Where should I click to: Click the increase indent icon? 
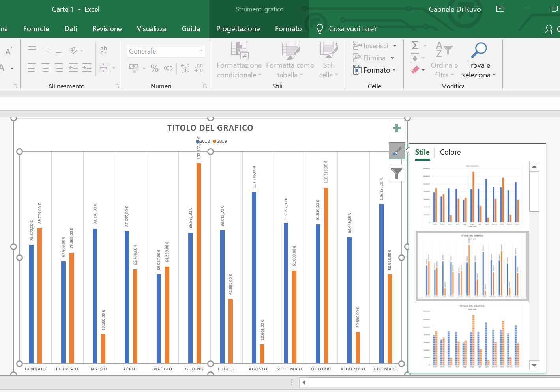pyautogui.click(x=87, y=68)
